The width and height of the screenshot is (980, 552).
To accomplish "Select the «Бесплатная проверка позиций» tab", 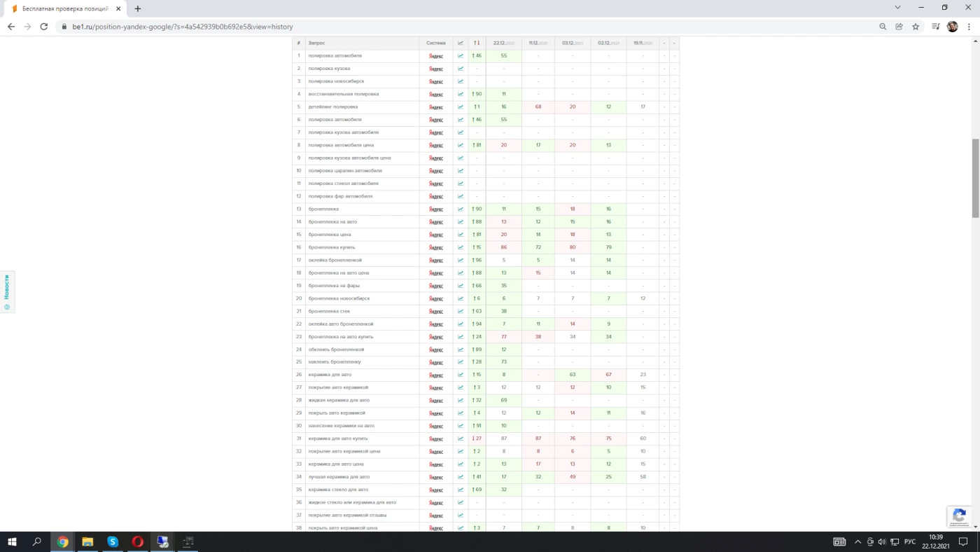I will 64,8.
